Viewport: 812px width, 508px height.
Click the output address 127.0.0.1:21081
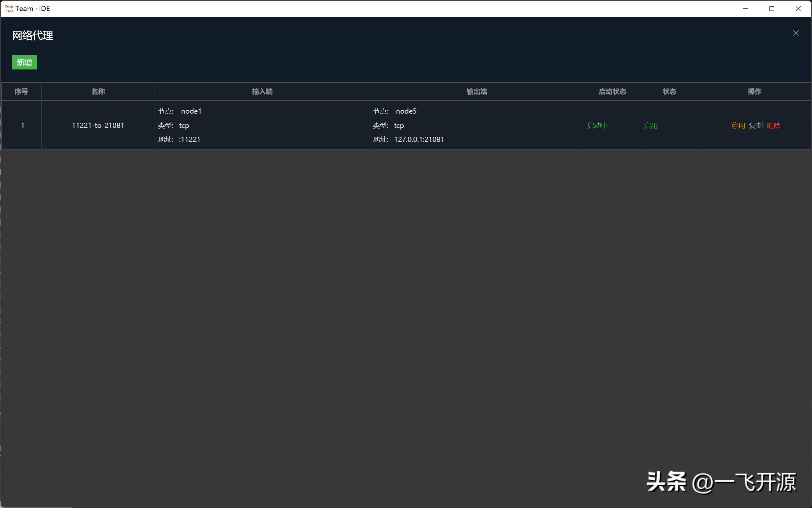point(419,140)
